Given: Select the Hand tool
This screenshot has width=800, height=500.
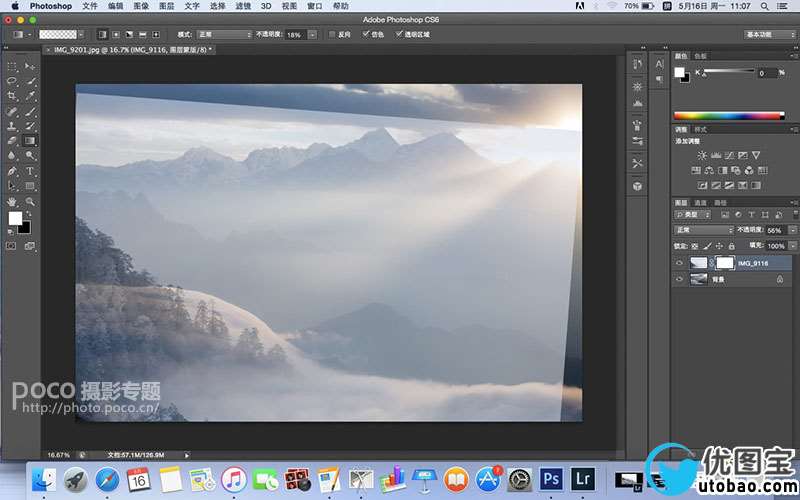Looking at the screenshot, I should pyautogui.click(x=12, y=202).
